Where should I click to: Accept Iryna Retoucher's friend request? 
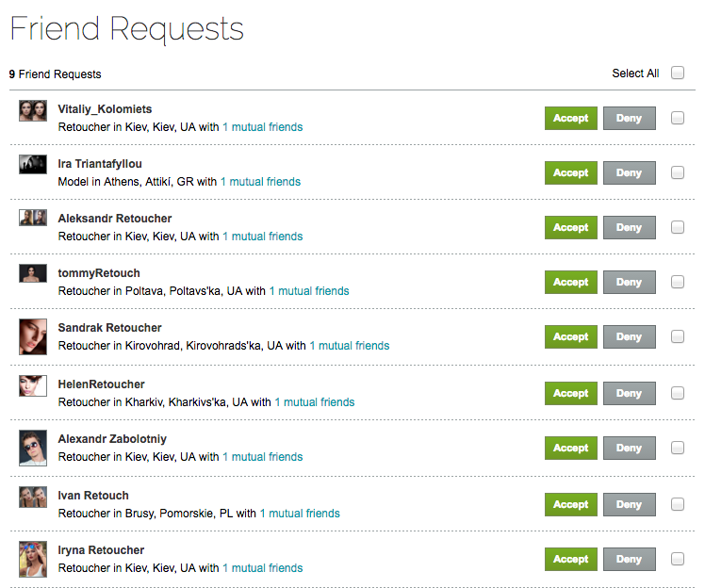(x=571, y=560)
